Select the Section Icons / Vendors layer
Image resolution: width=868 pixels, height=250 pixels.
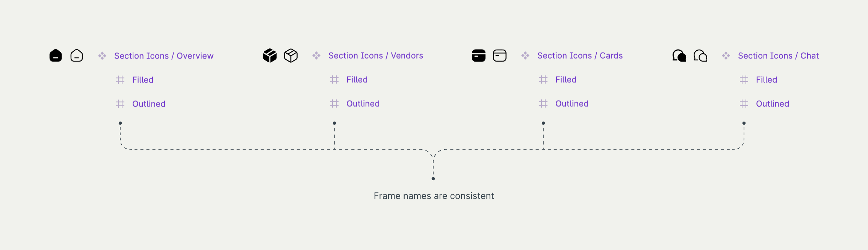tap(376, 56)
